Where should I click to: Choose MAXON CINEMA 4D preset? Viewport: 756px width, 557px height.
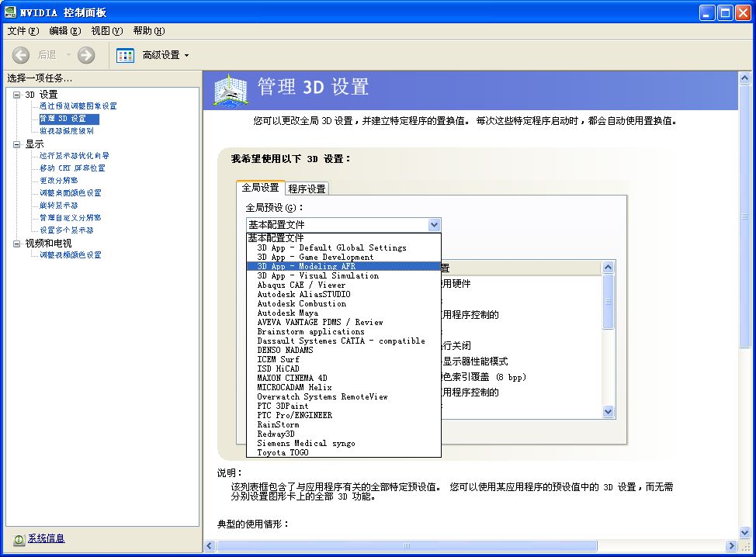[x=344, y=378]
